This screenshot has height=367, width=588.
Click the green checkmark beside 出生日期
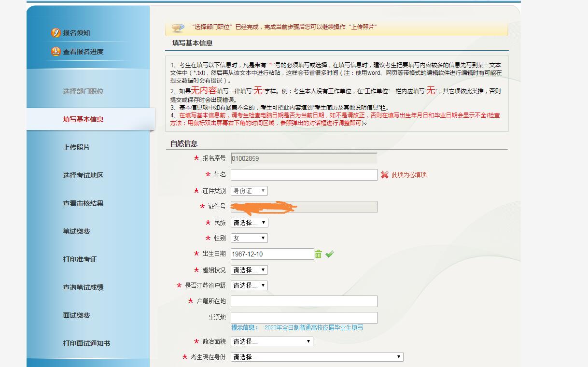tap(330, 254)
